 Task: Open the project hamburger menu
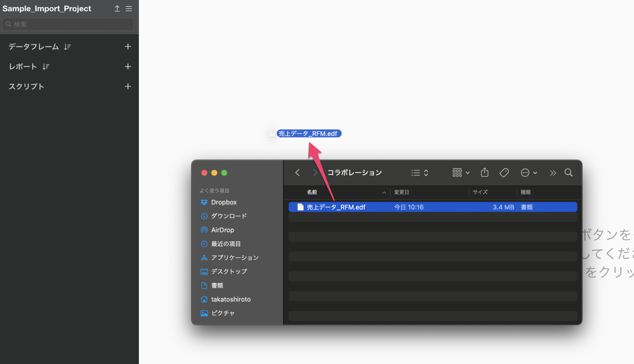(129, 9)
